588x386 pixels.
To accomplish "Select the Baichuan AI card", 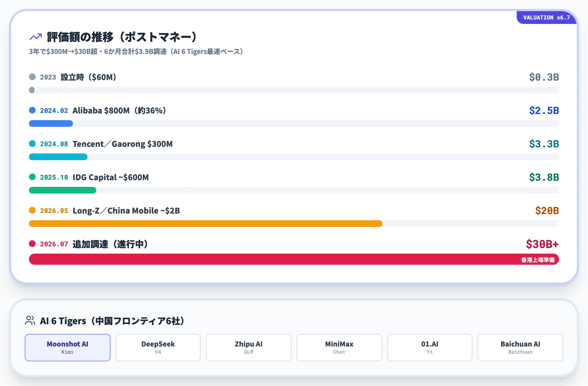I will coord(520,348).
